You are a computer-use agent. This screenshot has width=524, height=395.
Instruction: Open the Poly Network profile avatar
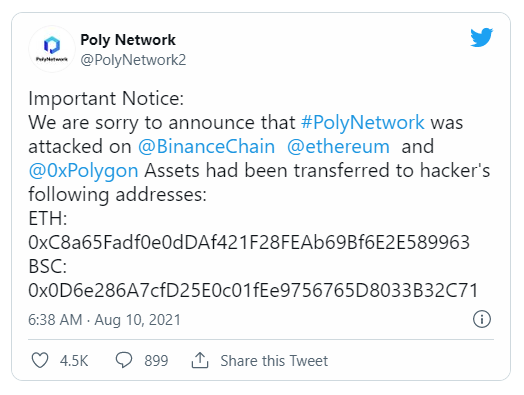click(x=52, y=49)
